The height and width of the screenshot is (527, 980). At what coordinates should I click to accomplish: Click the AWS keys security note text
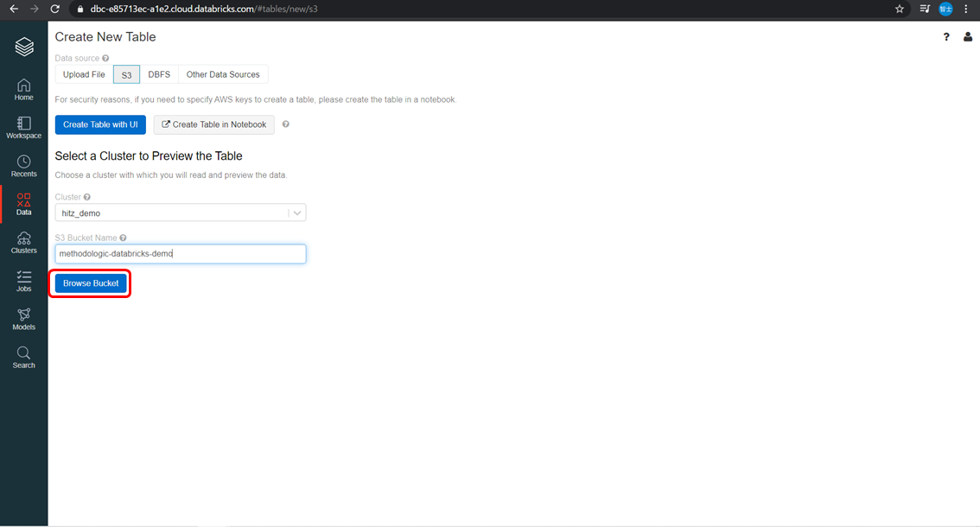click(256, 99)
